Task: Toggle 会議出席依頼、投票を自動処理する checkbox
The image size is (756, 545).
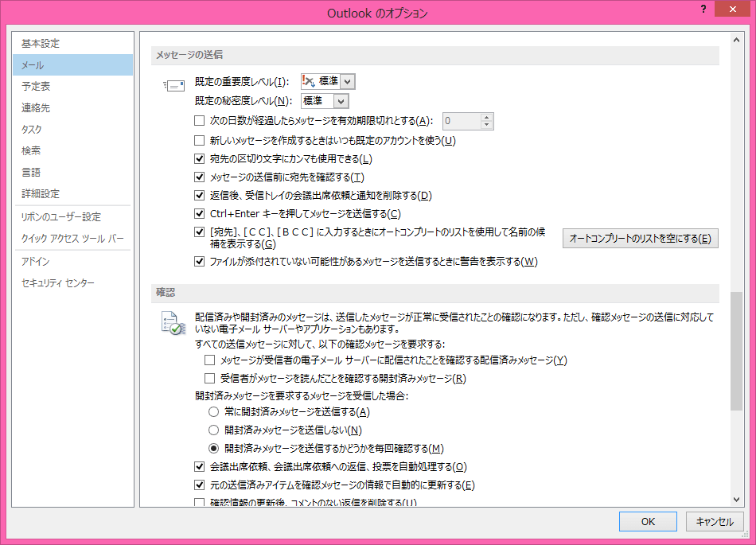Action: [x=199, y=466]
